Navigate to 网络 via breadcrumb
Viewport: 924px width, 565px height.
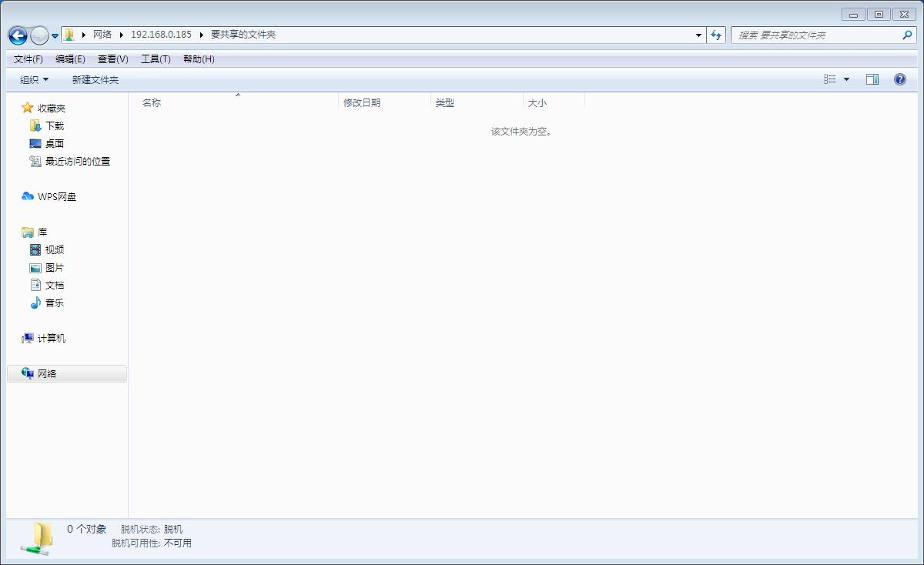pos(101,35)
